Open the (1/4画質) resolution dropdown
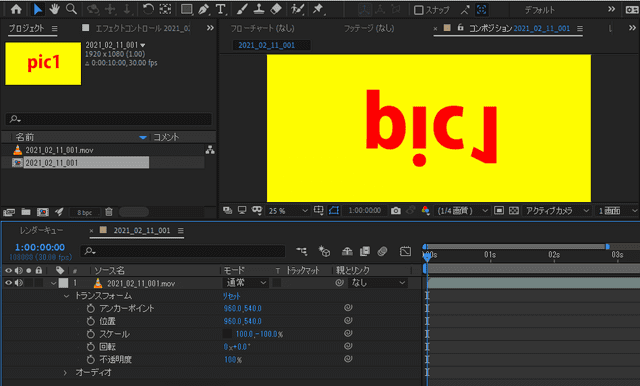Image resolution: width=640 pixels, height=386 pixels. click(x=462, y=211)
